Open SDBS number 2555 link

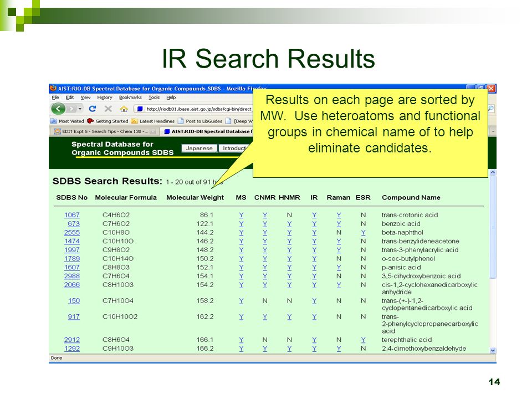pos(72,233)
